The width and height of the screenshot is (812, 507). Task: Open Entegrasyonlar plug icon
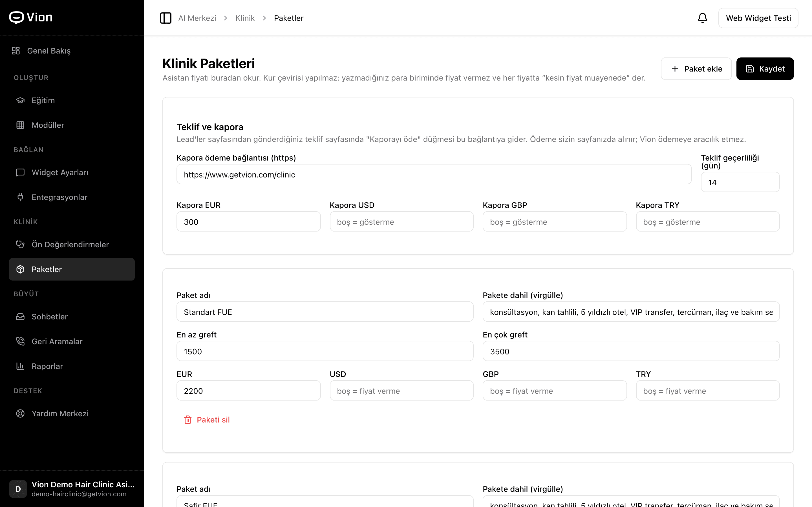click(x=21, y=197)
